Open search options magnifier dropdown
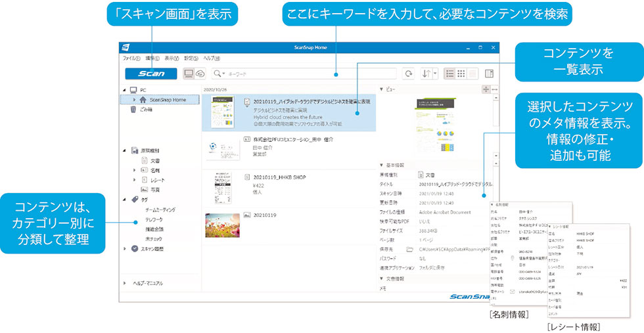Viewport: 644px width, 333px height. coord(219,74)
